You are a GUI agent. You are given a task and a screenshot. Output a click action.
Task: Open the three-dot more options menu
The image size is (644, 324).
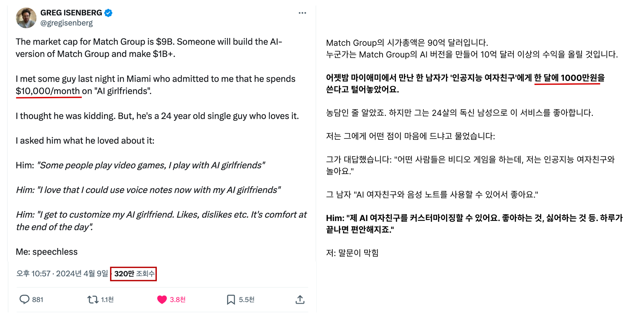pyautogui.click(x=302, y=13)
